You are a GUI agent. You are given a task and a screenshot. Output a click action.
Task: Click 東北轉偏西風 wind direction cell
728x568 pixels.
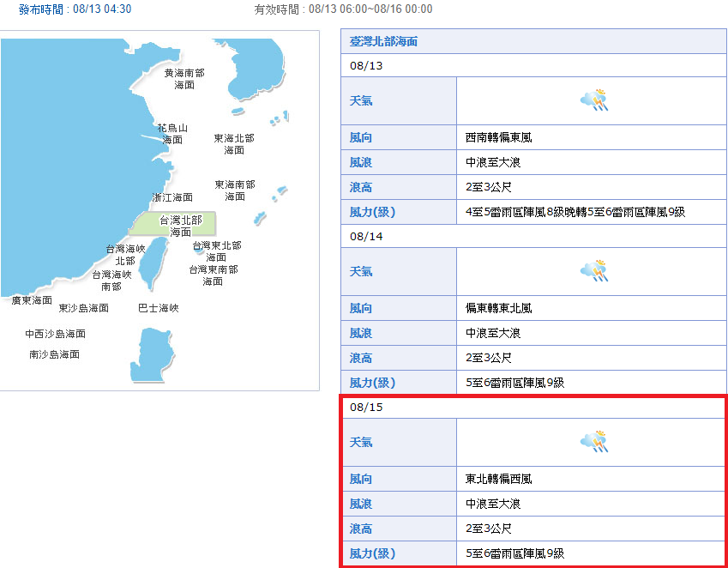[592, 479]
